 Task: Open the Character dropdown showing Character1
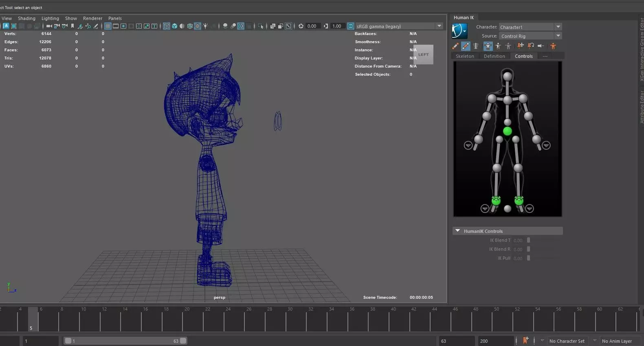pos(530,27)
